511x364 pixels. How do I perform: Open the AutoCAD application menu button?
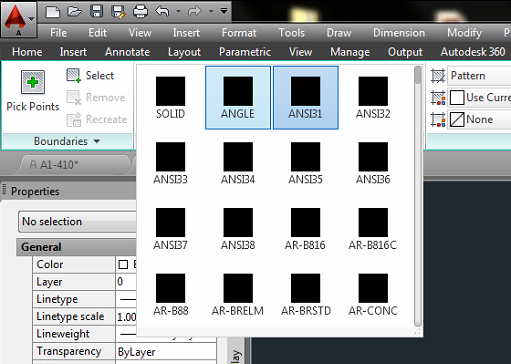tap(19, 19)
